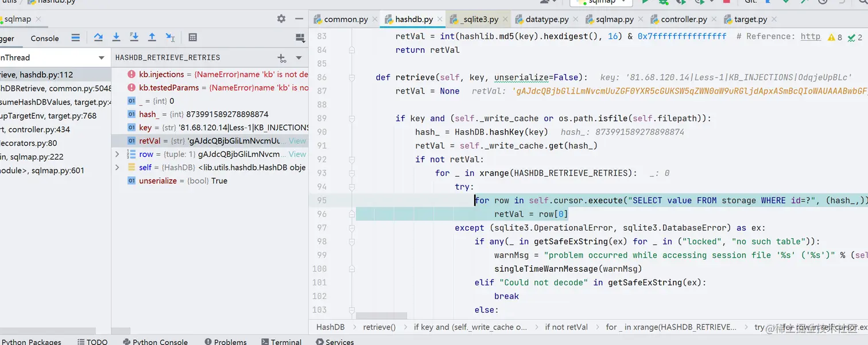868x345 pixels.
Task: Select the _ = 0 variable row
Action: [x=210, y=101]
